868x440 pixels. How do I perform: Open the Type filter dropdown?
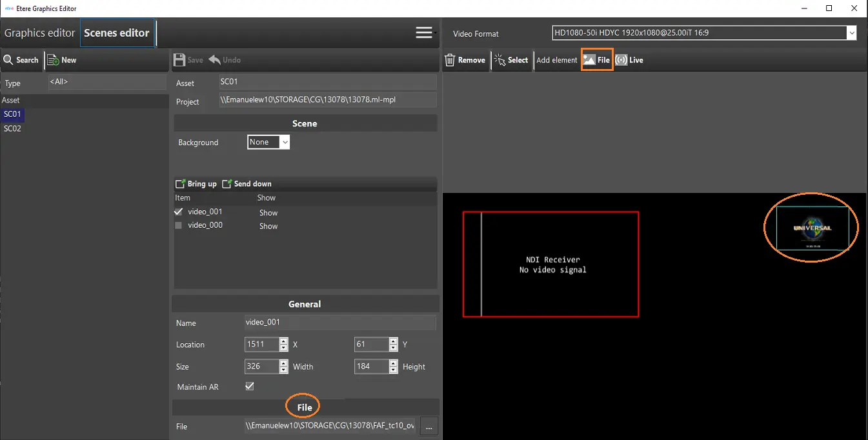pos(106,82)
